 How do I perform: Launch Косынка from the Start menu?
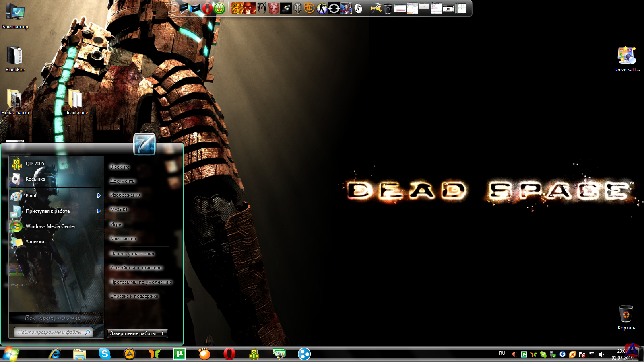tap(56, 179)
